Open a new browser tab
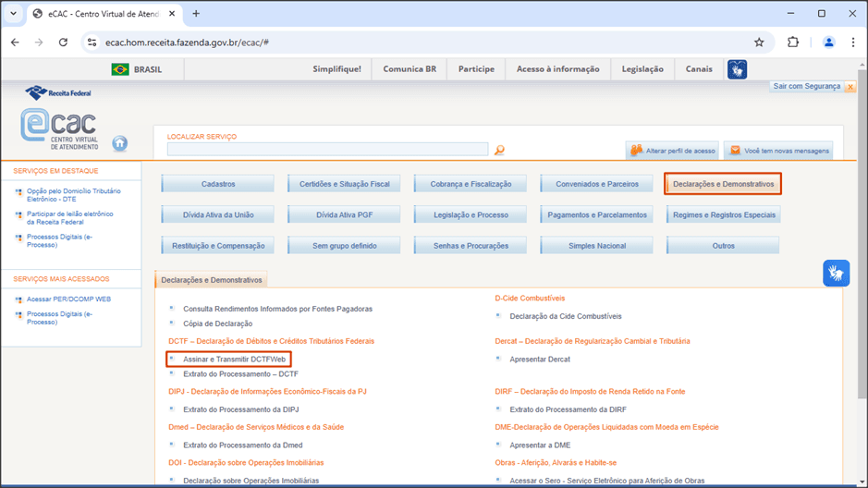 pyautogui.click(x=196, y=14)
